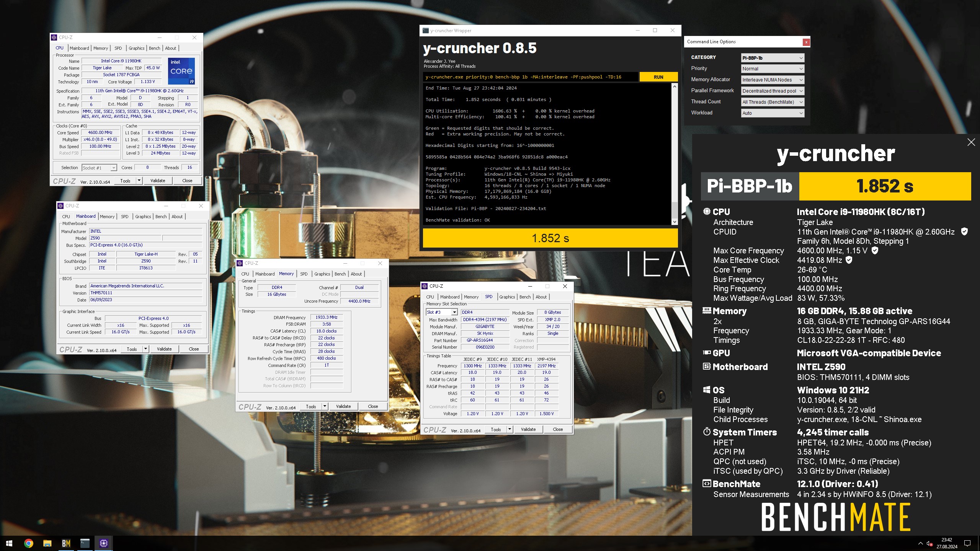Viewport: 980px width, 551px height.
Task: Click the Max Effective Clock shield icon
Action: [849, 260]
